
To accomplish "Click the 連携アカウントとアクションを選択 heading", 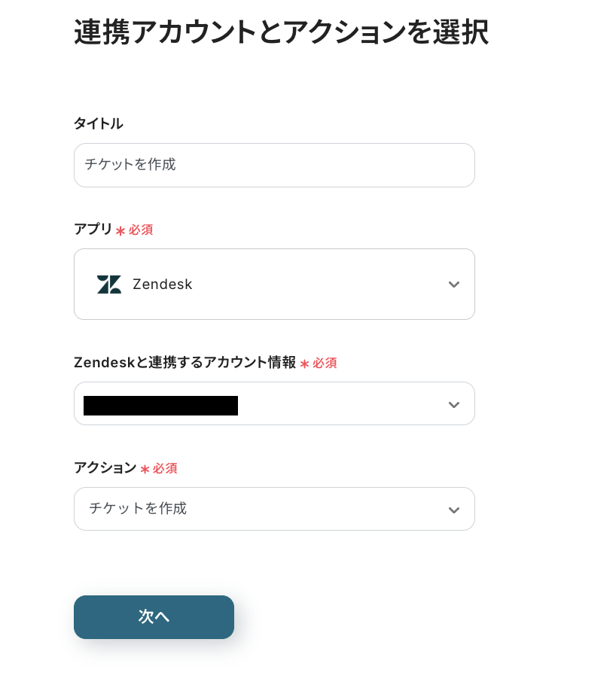I will tap(281, 32).
